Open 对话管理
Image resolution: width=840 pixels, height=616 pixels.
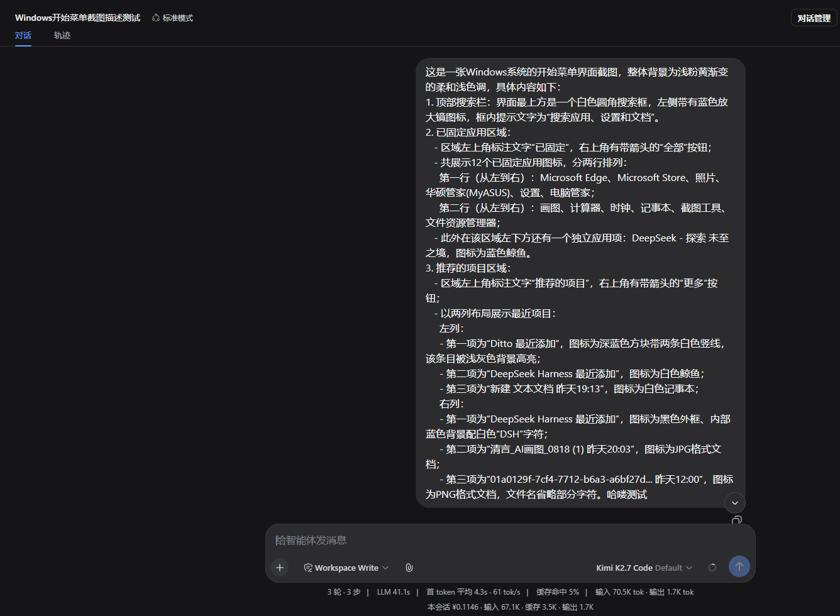[814, 18]
